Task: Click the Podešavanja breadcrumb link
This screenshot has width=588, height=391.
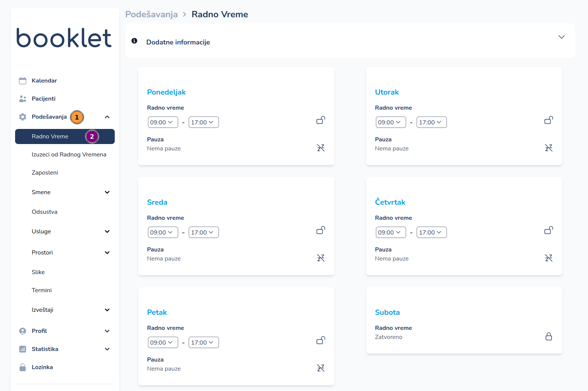Action: 151,14
